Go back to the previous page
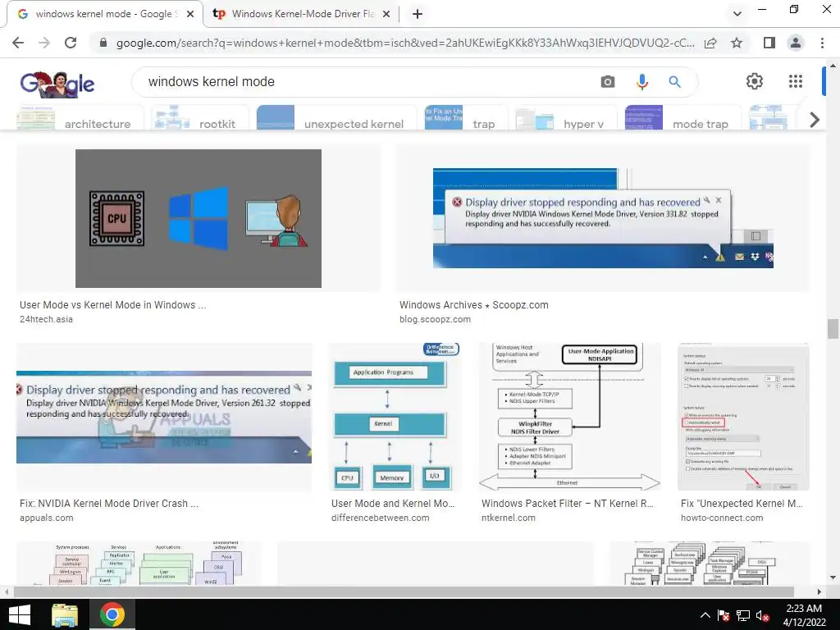 [x=18, y=43]
